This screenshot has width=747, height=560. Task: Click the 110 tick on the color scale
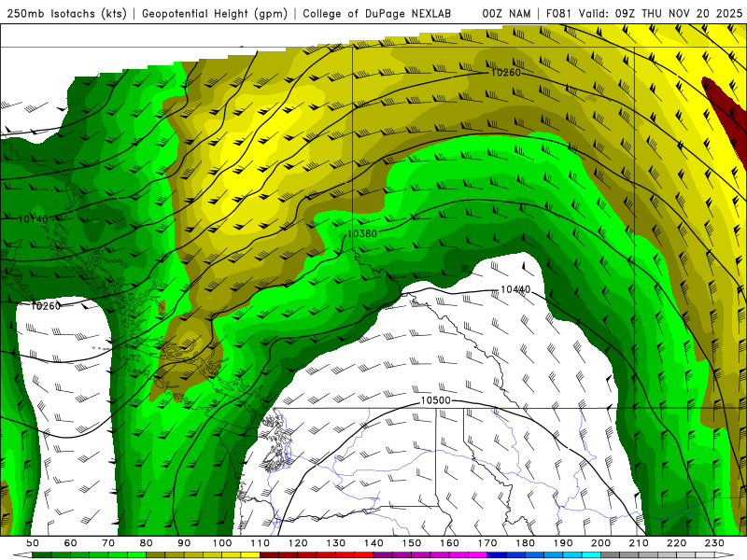click(x=261, y=543)
